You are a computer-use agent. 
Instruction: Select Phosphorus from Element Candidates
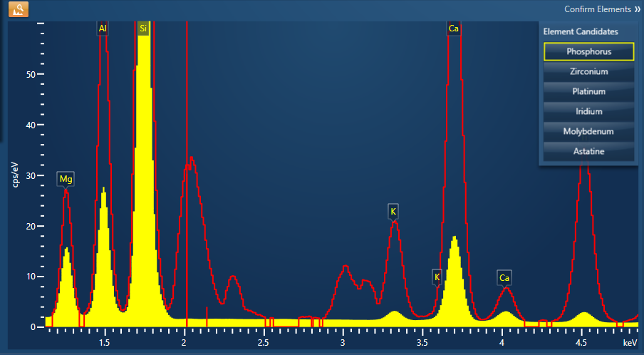pyautogui.click(x=588, y=51)
